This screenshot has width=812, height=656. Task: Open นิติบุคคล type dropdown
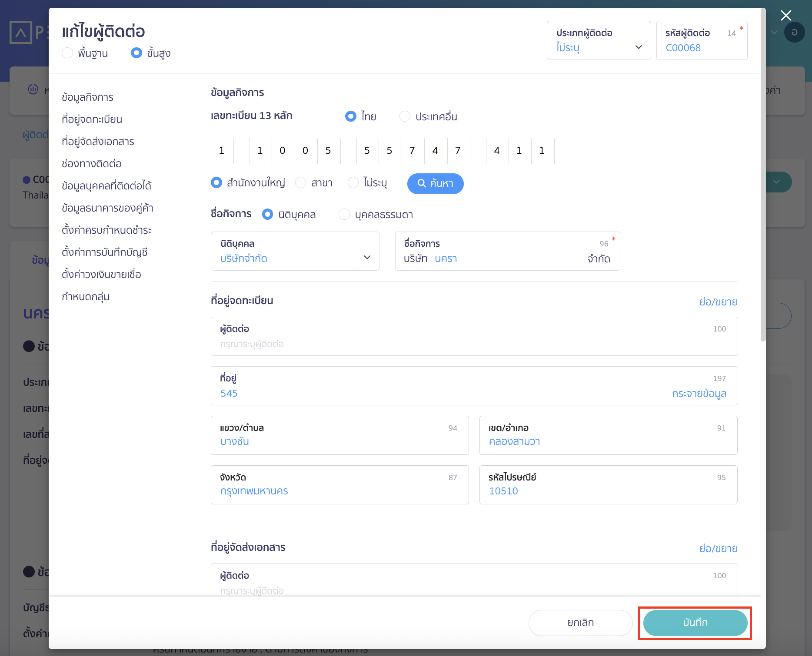pyautogui.click(x=295, y=251)
